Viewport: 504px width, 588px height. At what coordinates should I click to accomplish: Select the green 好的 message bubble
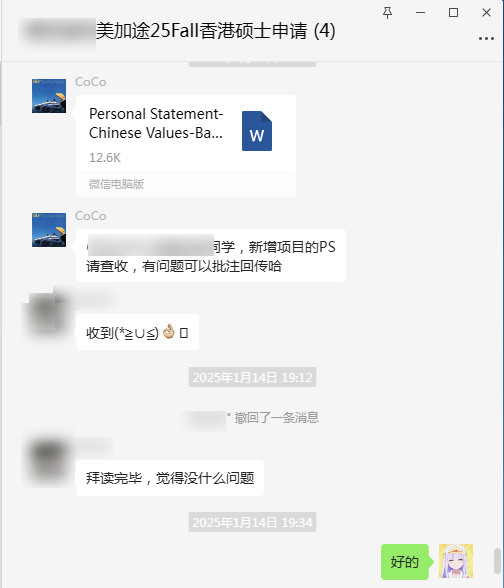click(405, 562)
